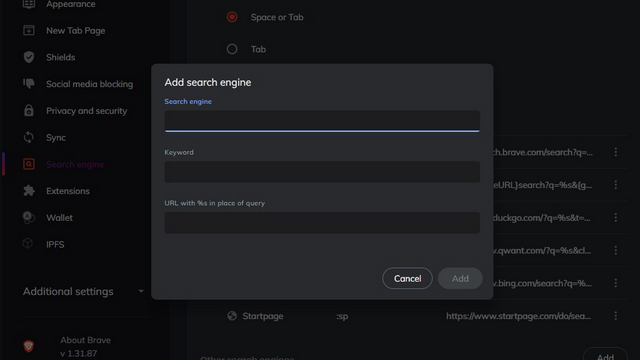Click the Privacy and security lock icon
This screenshot has width=640, height=360.
[29, 111]
